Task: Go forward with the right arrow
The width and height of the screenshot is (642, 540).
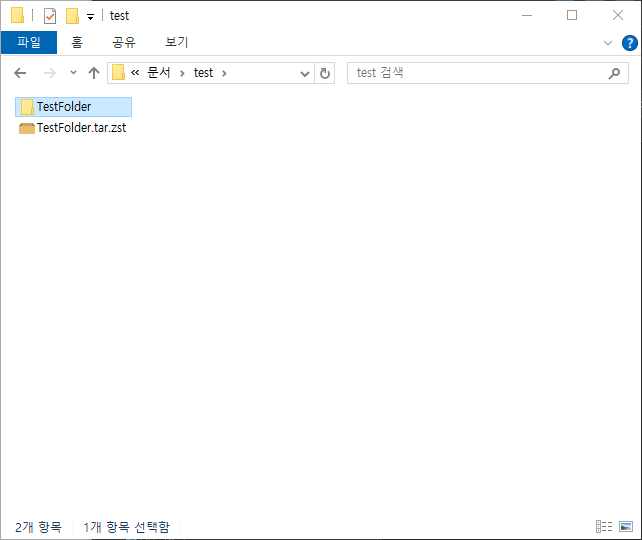Action: point(50,73)
